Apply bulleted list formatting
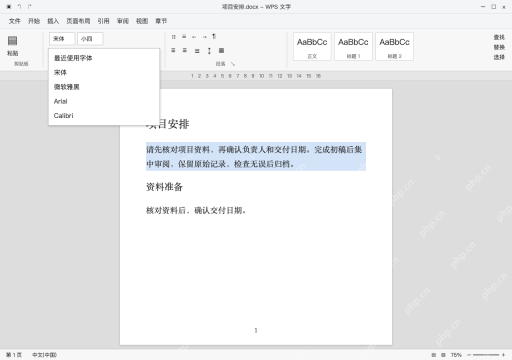 click(173, 37)
